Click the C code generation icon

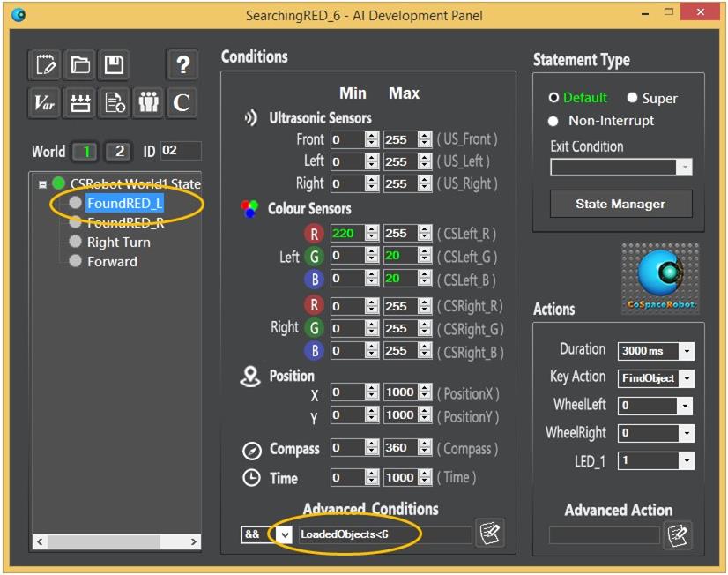tap(182, 102)
